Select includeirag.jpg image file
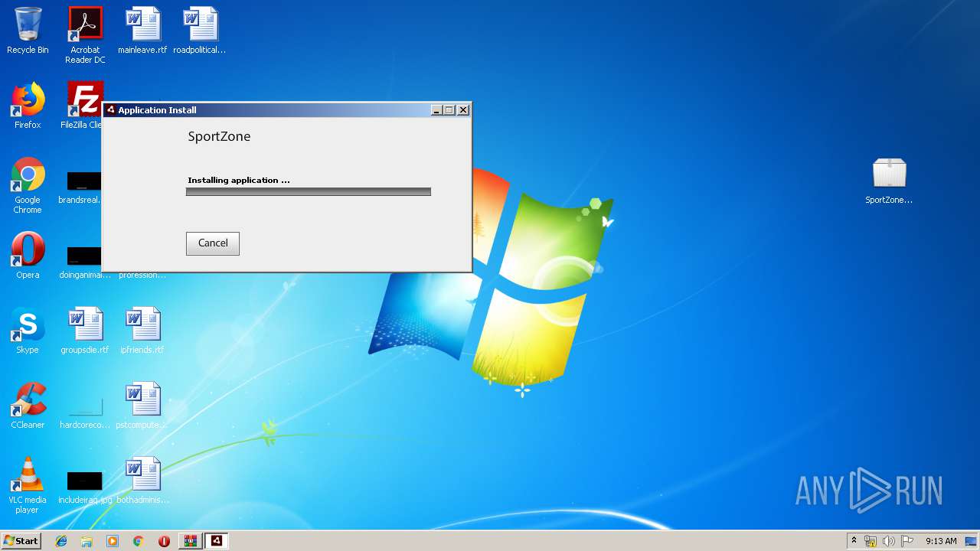 [x=85, y=486]
